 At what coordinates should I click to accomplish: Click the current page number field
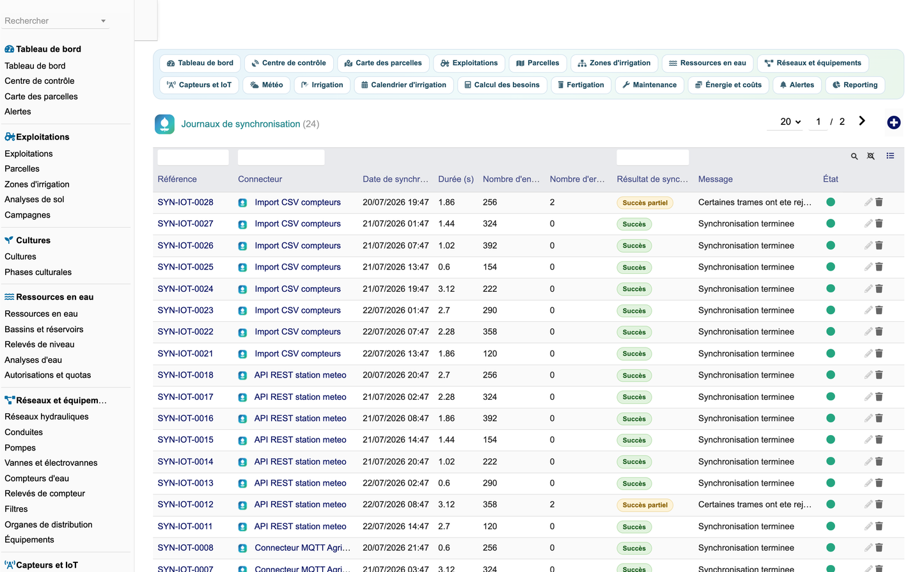coord(818,122)
